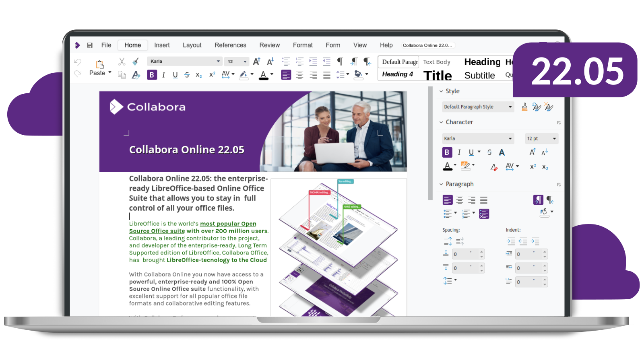
Task: Switch to the References tab
Action: [x=230, y=45]
